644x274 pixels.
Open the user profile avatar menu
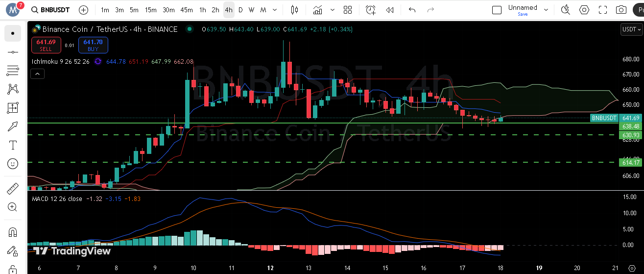(x=13, y=10)
